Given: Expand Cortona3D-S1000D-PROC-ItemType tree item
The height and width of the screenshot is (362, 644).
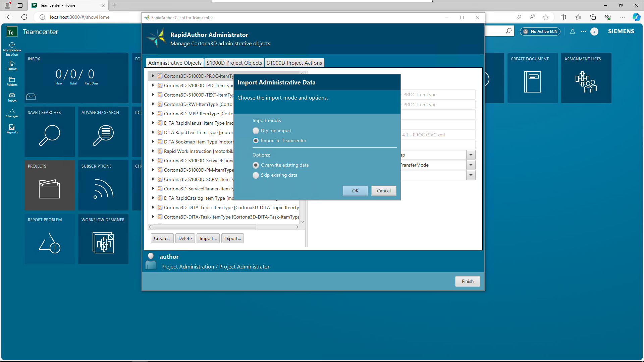Looking at the screenshot, I should coord(153,76).
